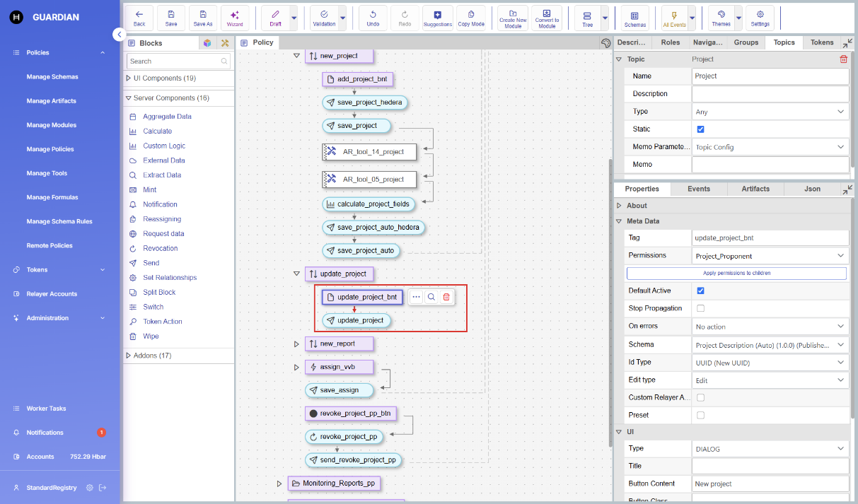Switch to the Roles tab

[670, 42]
